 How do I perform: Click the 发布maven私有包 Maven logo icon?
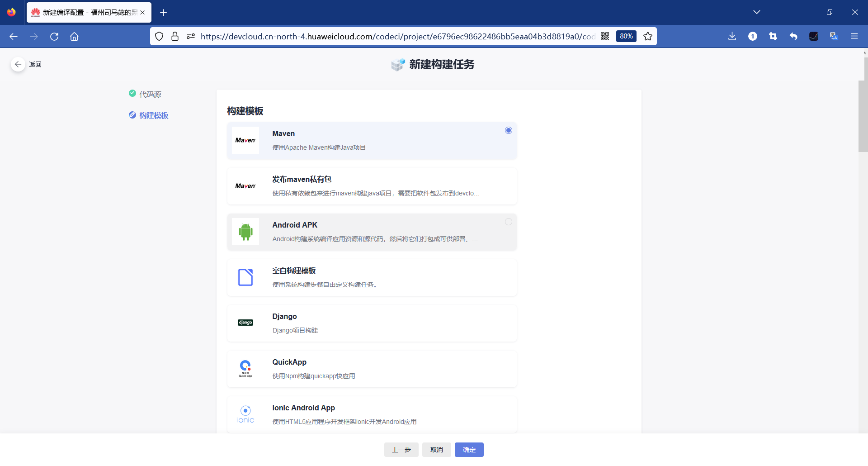click(x=245, y=186)
